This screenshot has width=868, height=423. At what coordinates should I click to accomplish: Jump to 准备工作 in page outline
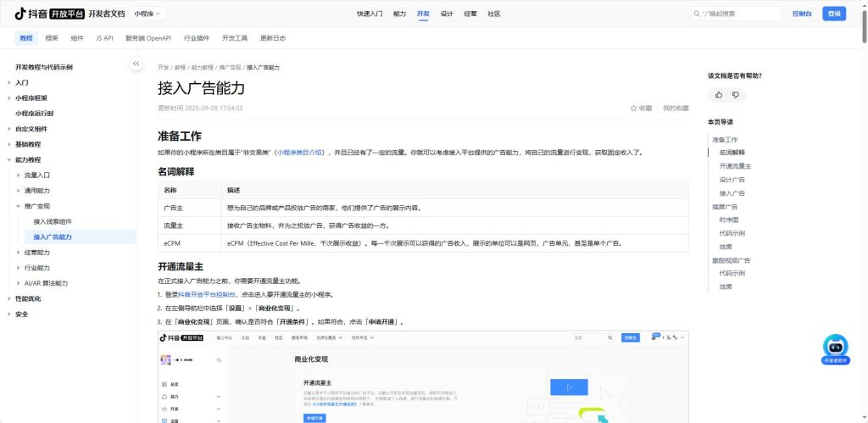tap(725, 140)
